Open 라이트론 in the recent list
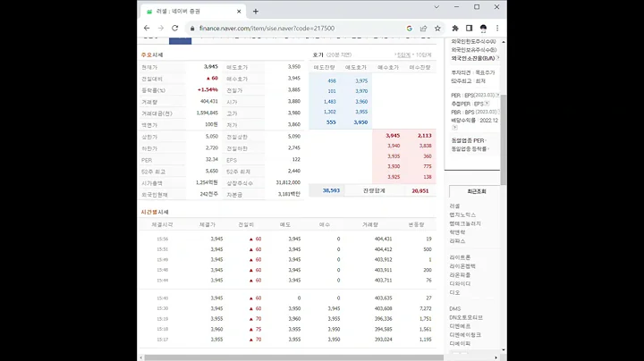Screen dimensions: 644x361 (x=460, y=257)
